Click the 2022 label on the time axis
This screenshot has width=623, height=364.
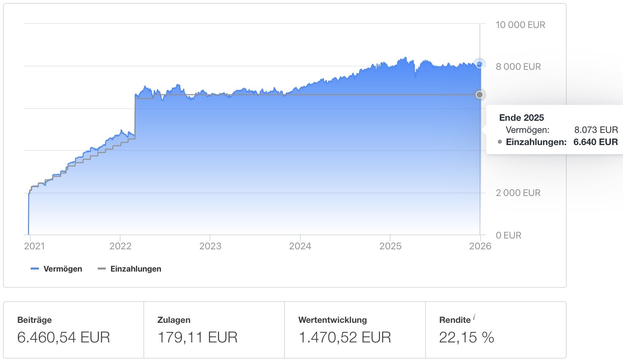(x=120, y=246)
